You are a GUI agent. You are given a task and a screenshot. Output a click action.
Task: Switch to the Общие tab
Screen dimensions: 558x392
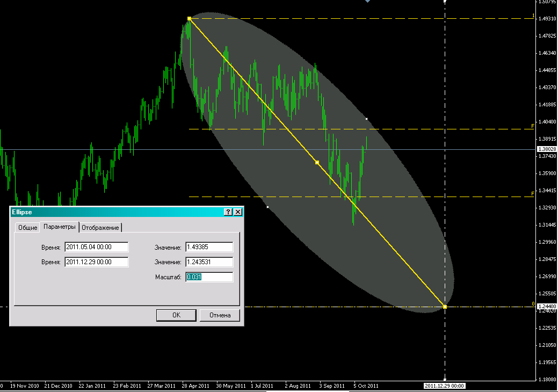[27, 228]
